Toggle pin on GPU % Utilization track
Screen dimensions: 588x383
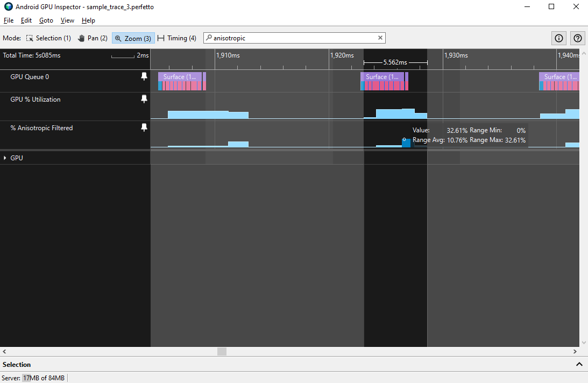click(x=144, y=100)
